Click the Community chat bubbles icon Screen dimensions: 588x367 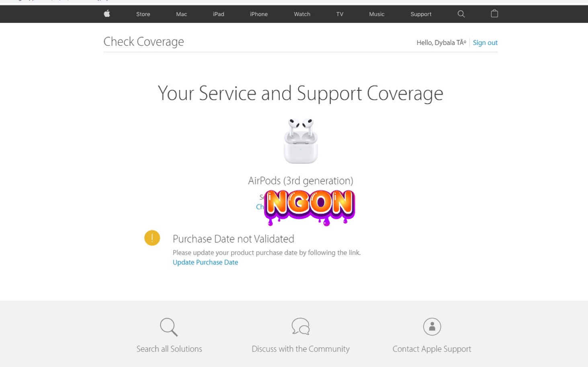pos(301,326)
